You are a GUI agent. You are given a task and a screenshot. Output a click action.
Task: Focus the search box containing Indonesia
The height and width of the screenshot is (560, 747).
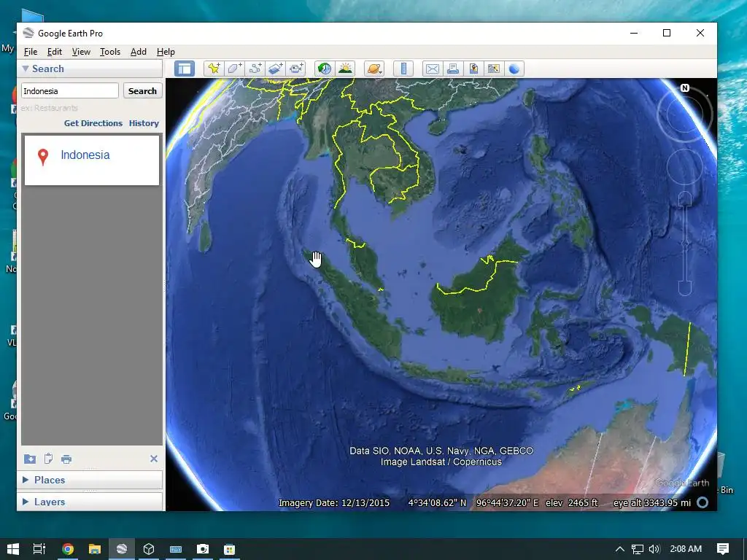69,91
